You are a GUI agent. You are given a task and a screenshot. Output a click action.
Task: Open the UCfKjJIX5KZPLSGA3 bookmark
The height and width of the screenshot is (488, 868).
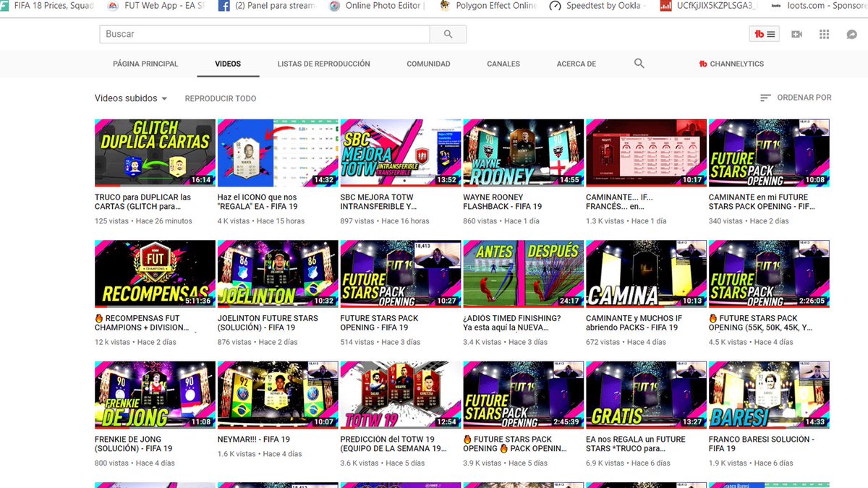(707, 6)
